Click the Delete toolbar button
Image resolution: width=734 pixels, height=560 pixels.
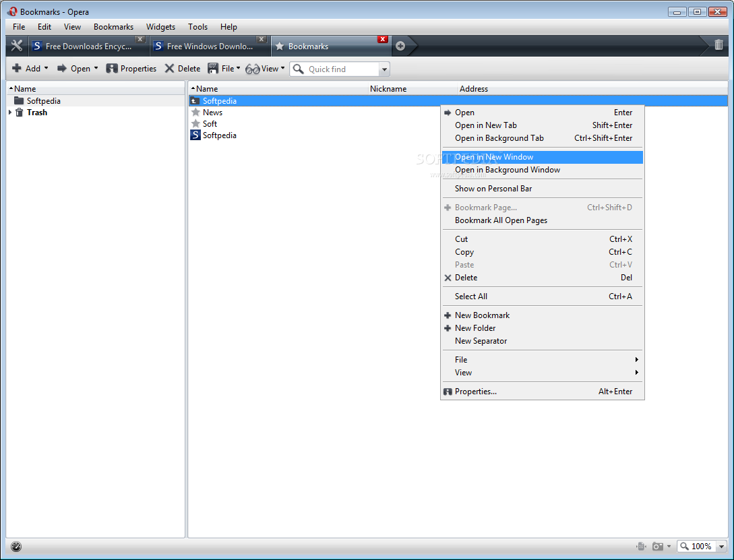click(182, 68)
